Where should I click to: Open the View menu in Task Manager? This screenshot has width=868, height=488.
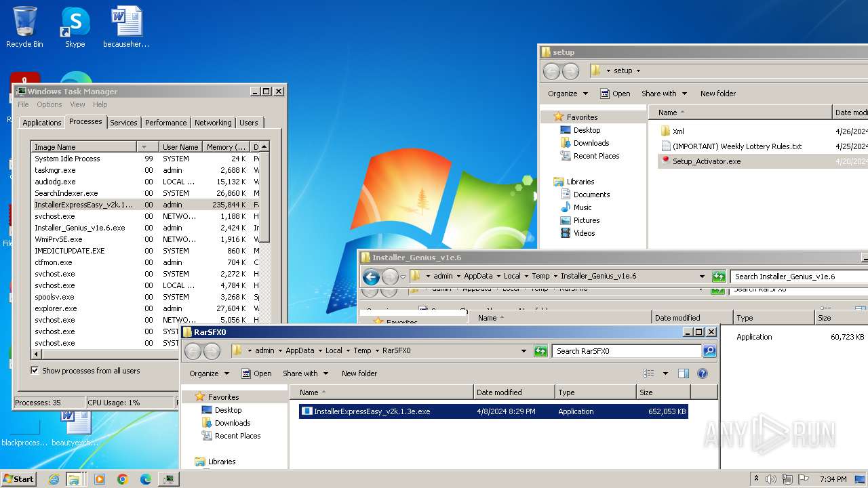pyautogui.click(x=77, y=104)
